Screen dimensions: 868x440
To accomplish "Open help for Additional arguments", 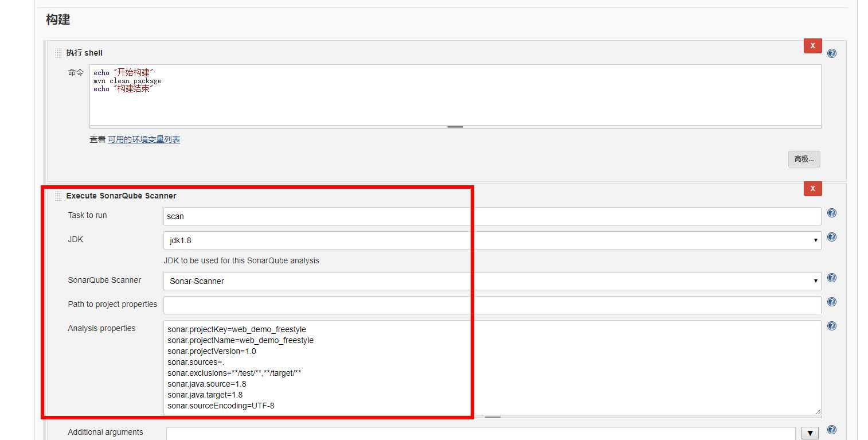I will pos(832,430).
